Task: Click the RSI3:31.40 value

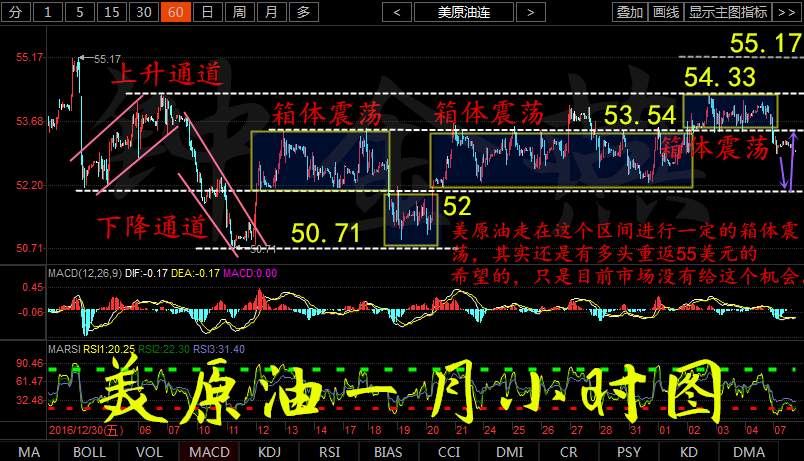Action: 219,349
